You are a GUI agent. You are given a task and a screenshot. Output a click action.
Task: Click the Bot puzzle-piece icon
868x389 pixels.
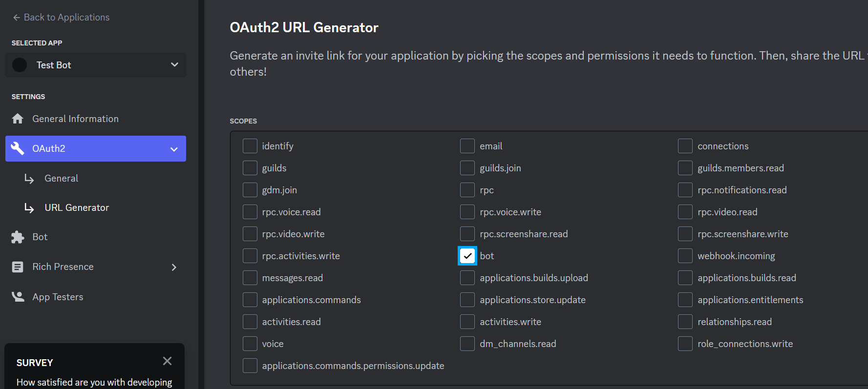pyautogui.click(x=18, y=237)
